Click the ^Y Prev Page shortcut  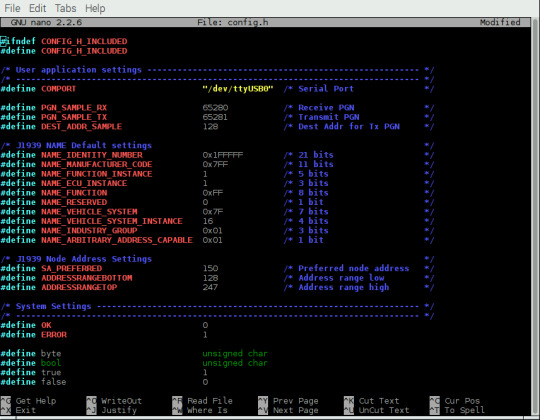coord(288,401)
